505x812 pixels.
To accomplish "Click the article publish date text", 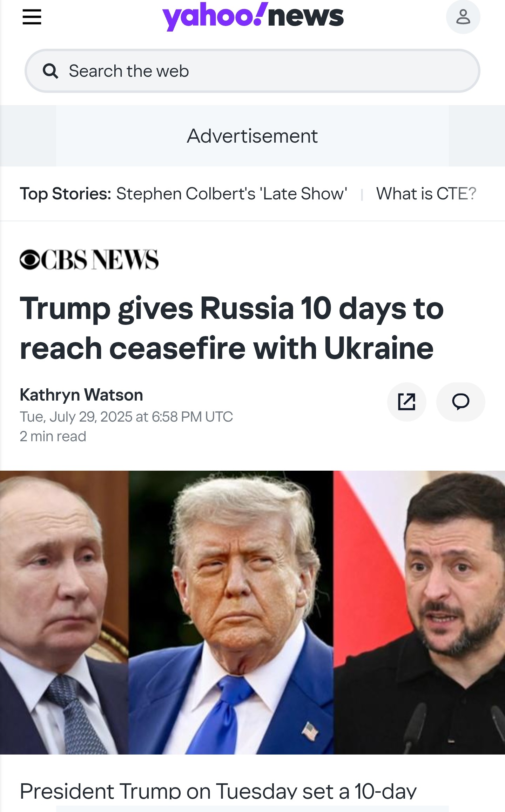I will tap(126, 417).
